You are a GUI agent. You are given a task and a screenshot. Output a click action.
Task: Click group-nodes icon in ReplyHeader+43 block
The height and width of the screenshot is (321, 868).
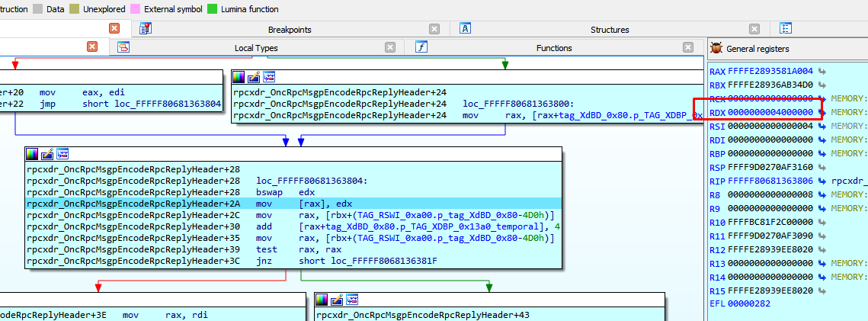pyautogui.click(x=352, y=300)
